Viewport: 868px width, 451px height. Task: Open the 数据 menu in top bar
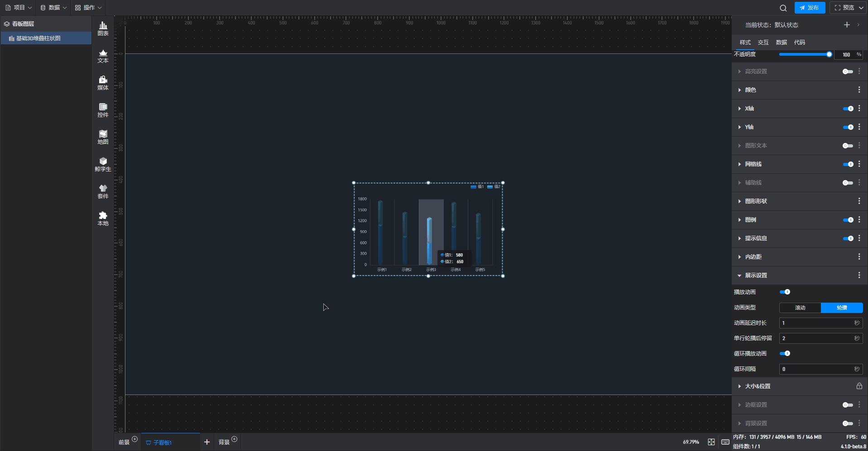53,8
